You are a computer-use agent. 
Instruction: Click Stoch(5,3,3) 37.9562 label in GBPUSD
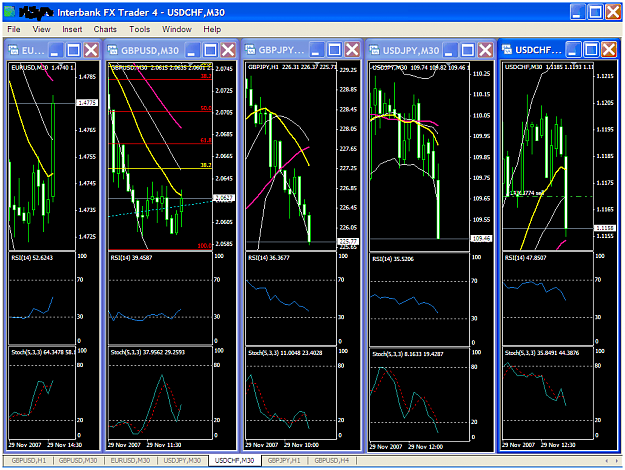(147, 352)
